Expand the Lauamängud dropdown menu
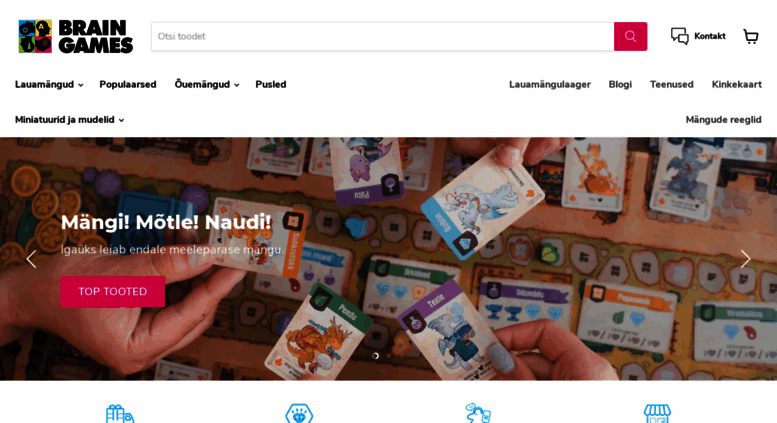This screenshot has height=423, width=777. coord(49,85)
